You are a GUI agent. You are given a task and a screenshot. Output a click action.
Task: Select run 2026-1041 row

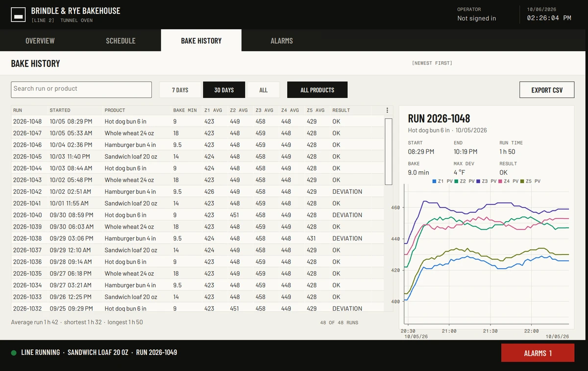point(197,203)
